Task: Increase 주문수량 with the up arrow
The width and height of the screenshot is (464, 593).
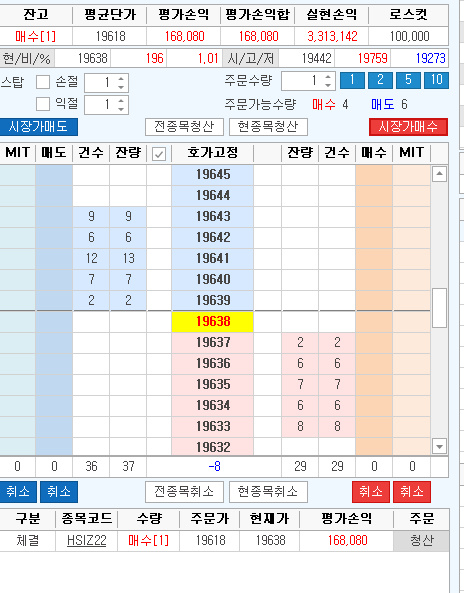Action: 328,77
